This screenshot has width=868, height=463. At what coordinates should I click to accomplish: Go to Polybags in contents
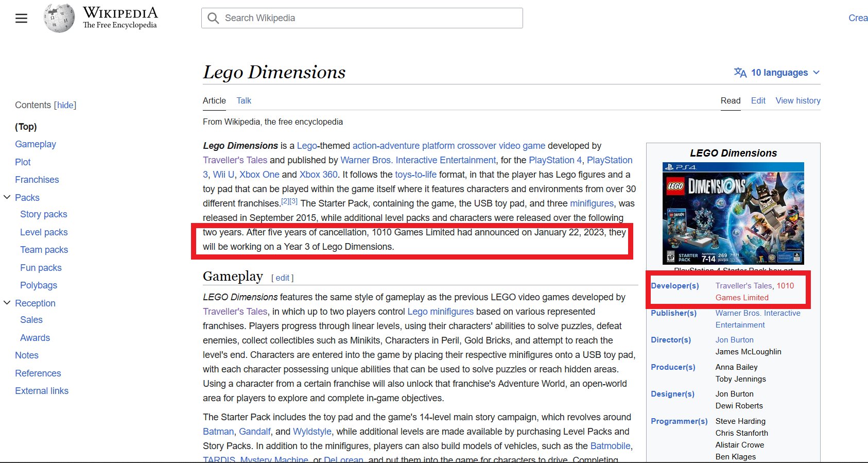click(39, 285)
